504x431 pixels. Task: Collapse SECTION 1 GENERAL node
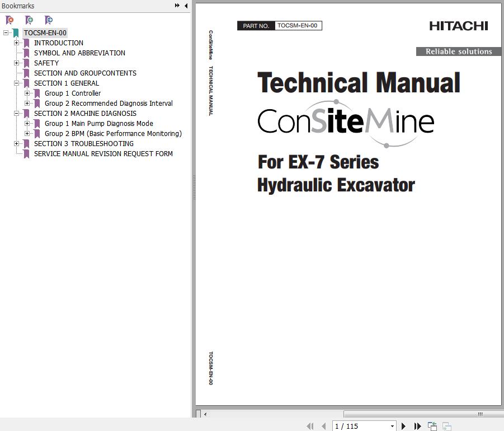pyautogui.click(x=16, y=83)
